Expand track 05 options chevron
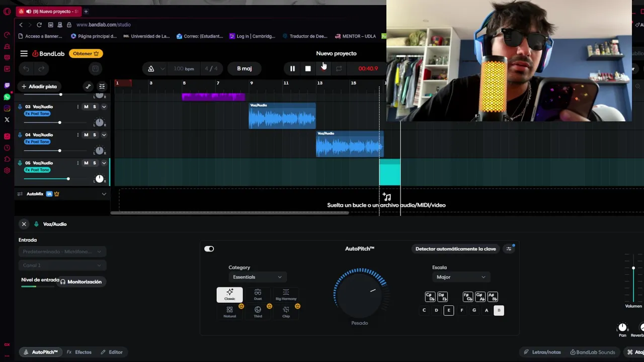This screenshot has width=644, height=362. click(x=104, y=163)
